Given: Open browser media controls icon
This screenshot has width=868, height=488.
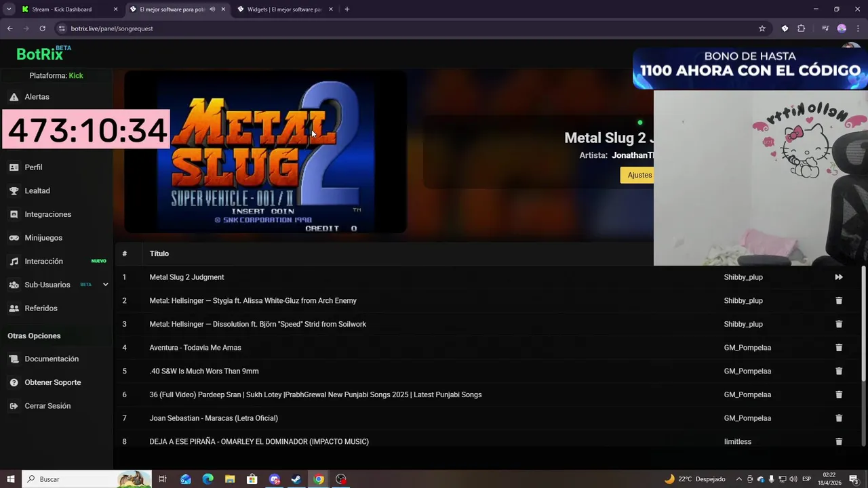Looking at the screenshot, I should (825, 28).
